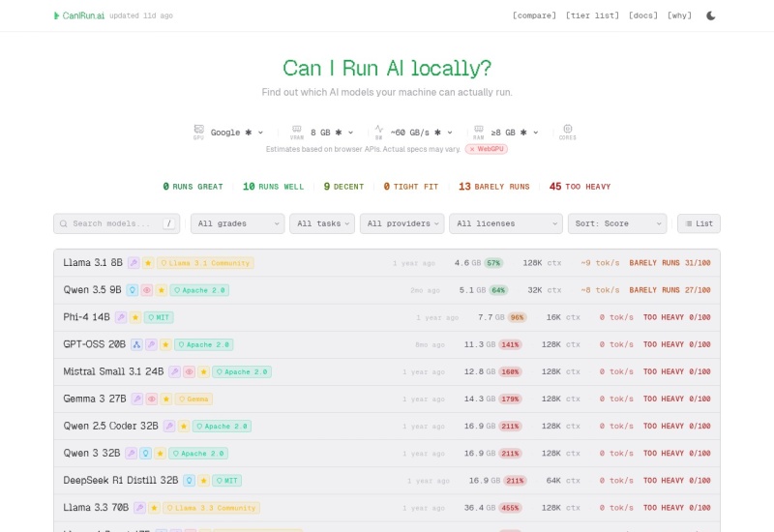Image resolution: width=774 pixels, height=532 pixels.
Task: Open the All licenses dropdown
Action: (505, 223)
